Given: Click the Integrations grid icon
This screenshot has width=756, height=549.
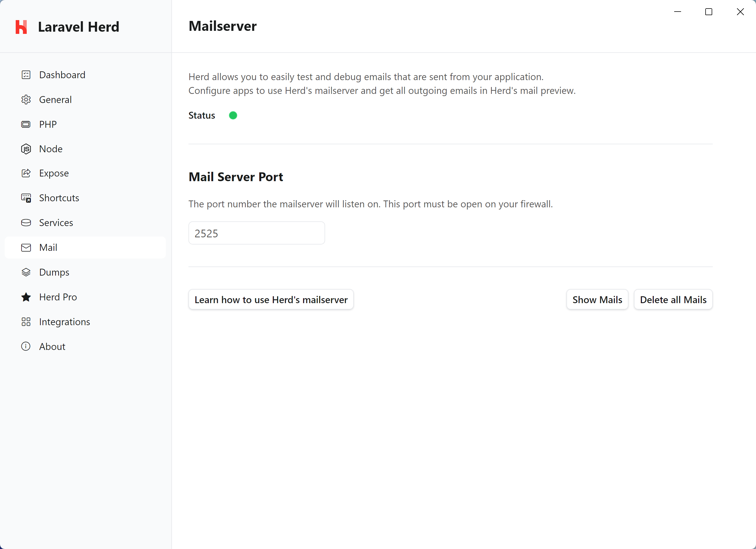Looking at the screenshot, I should [x=26, y=322].
